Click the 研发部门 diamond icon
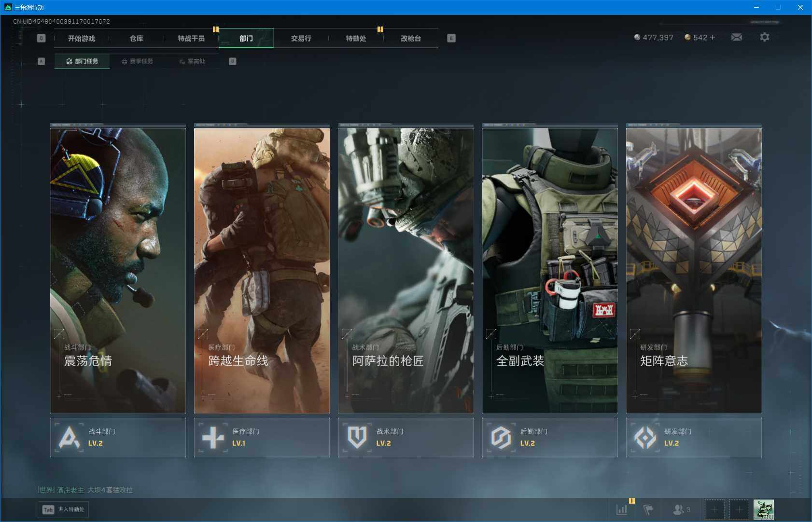The image size is (812, 522). 645,438
